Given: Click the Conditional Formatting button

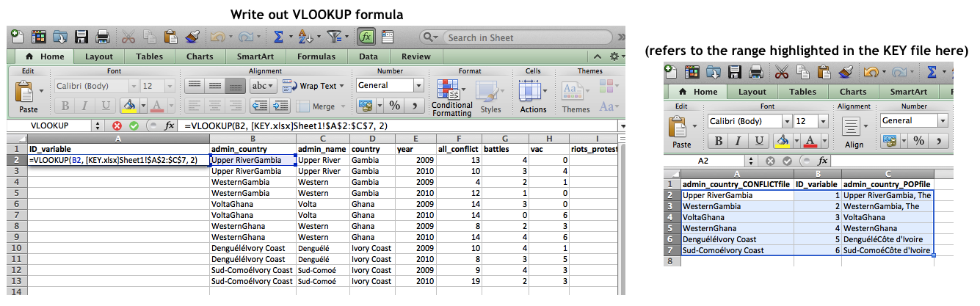Looking at the screenshot, I should pyautogui.click(x=451, y=98).
